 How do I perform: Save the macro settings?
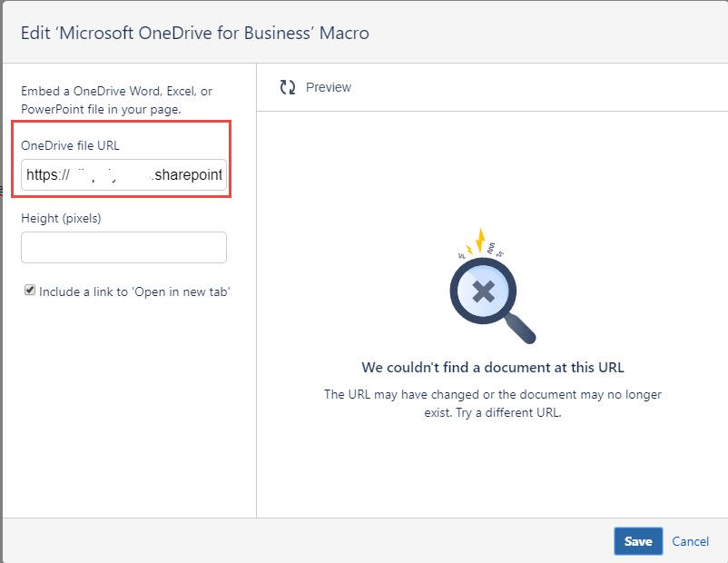pos(638,541)
